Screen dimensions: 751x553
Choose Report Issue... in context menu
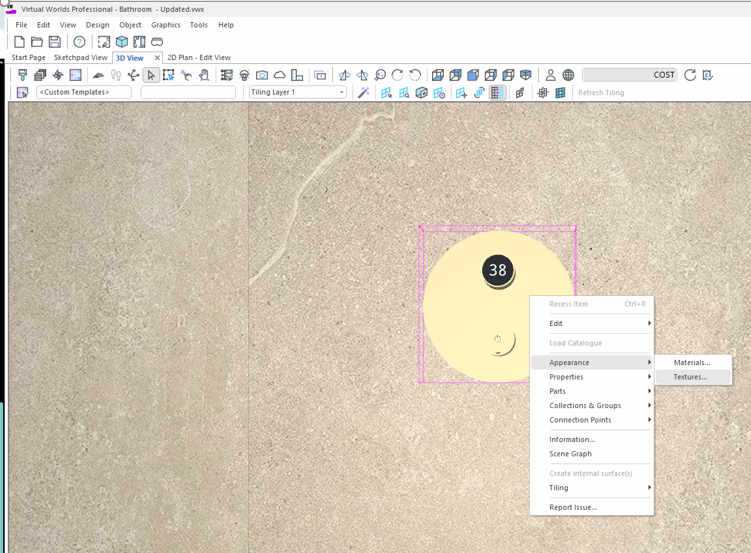click(x=573, y=507)
